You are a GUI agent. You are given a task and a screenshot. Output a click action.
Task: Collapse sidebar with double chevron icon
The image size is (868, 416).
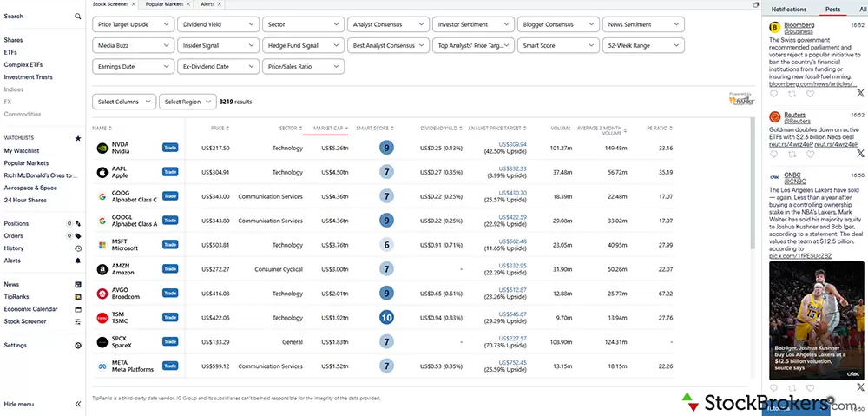tap(78, 405)
